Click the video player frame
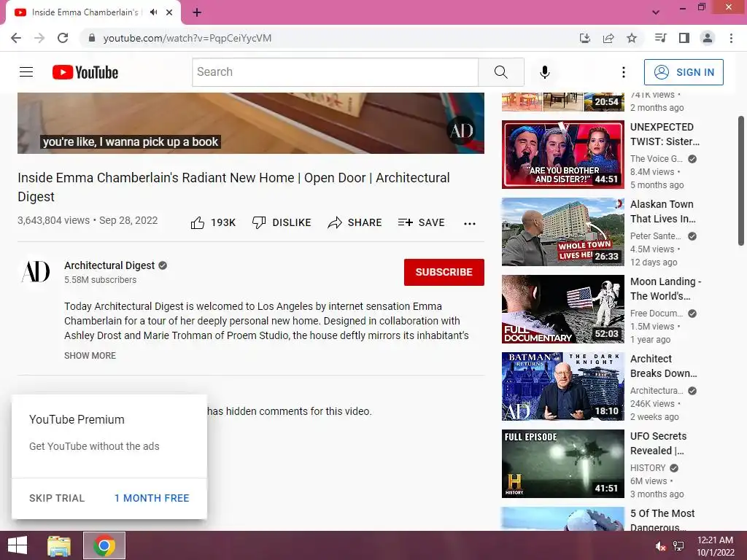The height and width of the screenshot is (560, 747). (x=251, y=123)
